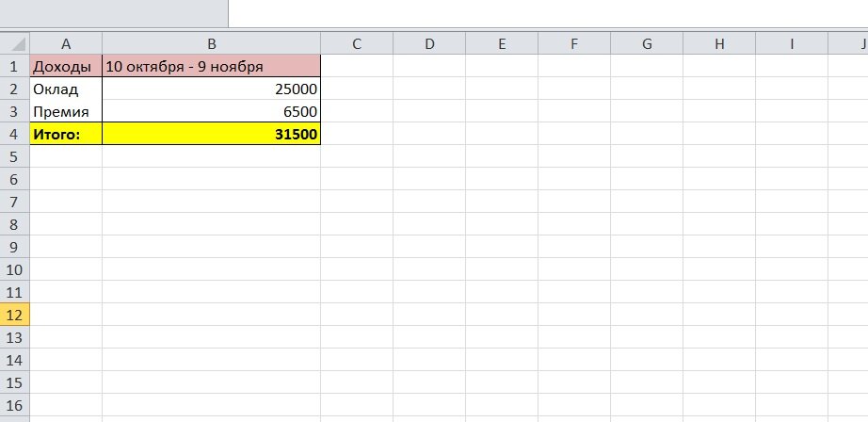868x422 pixels.
Task: Click the Select All corner triangle
Action: point(15,43)
